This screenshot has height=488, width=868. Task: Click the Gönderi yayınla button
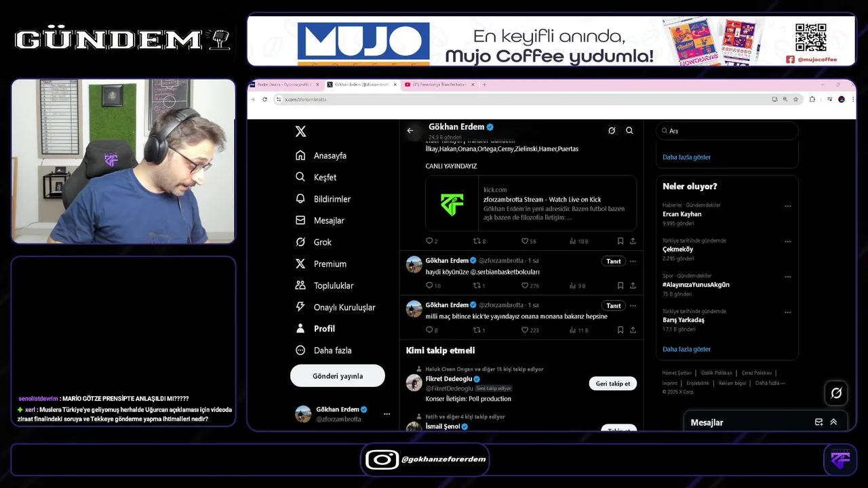338,375
